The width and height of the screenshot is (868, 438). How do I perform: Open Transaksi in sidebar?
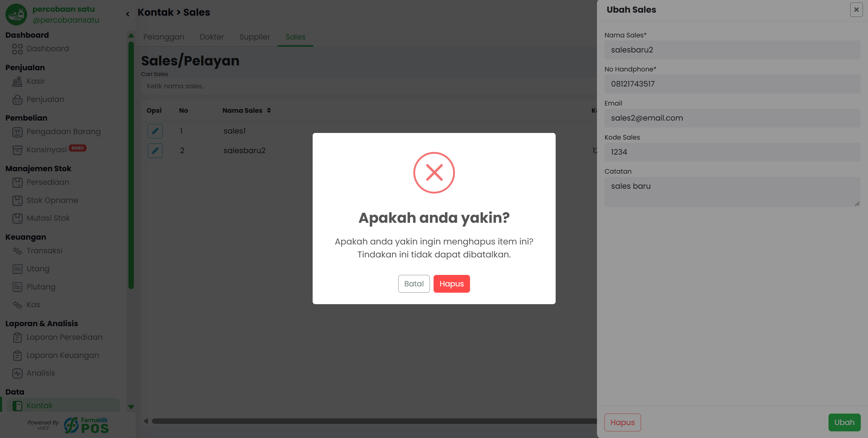pos(37,251)
